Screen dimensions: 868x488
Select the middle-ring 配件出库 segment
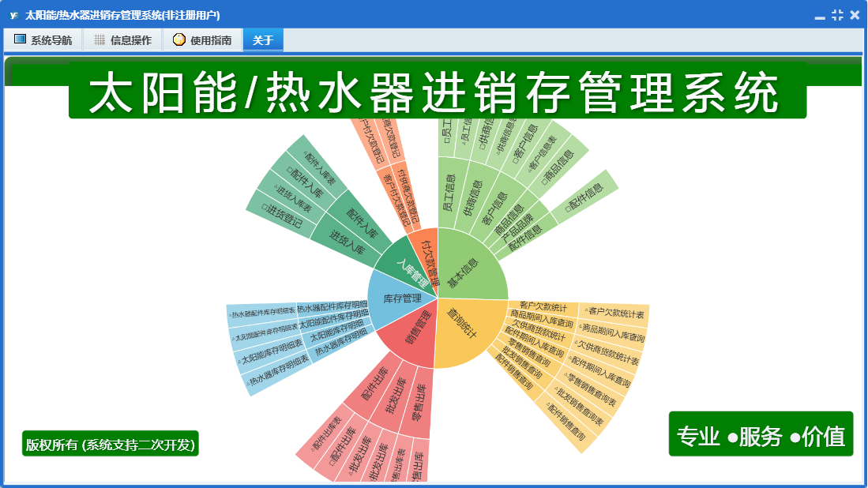point(374,385)
